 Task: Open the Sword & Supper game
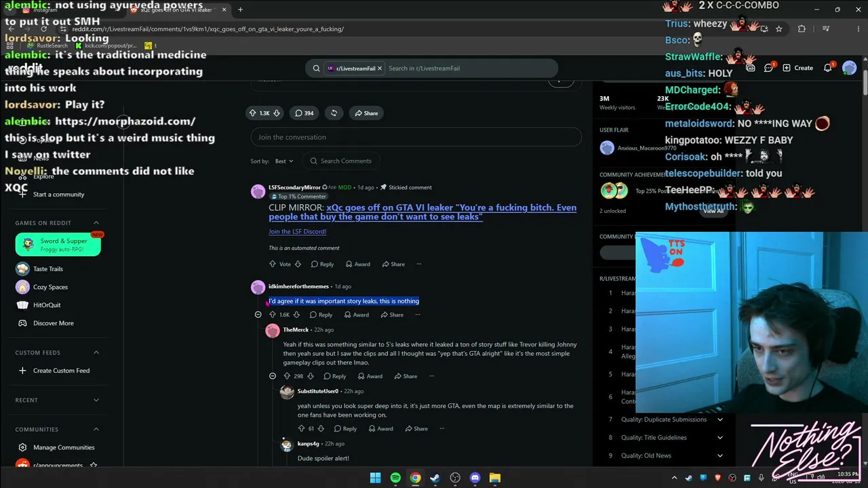coord(58,245)
